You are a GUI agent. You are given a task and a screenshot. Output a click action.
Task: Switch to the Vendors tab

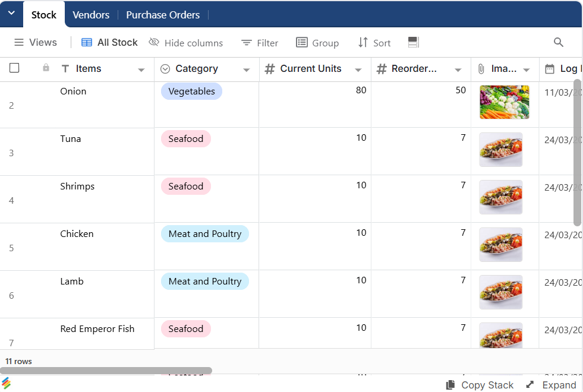91,15
